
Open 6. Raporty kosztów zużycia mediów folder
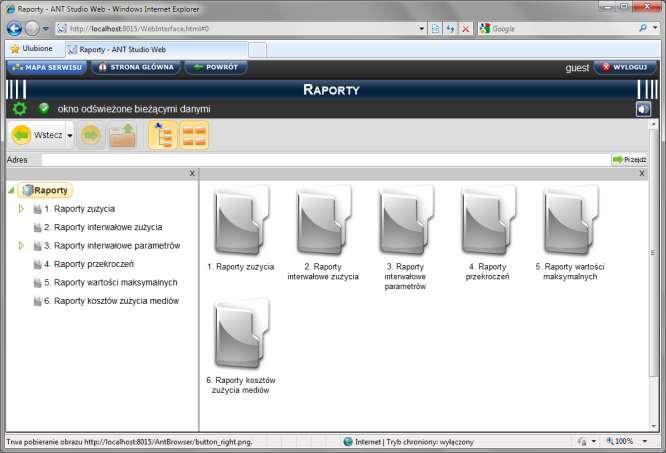241,334
